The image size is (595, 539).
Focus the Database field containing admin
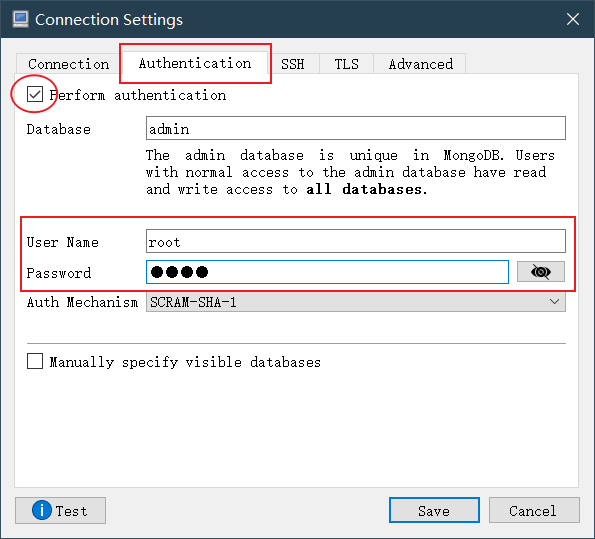click(x=356, y=128)
